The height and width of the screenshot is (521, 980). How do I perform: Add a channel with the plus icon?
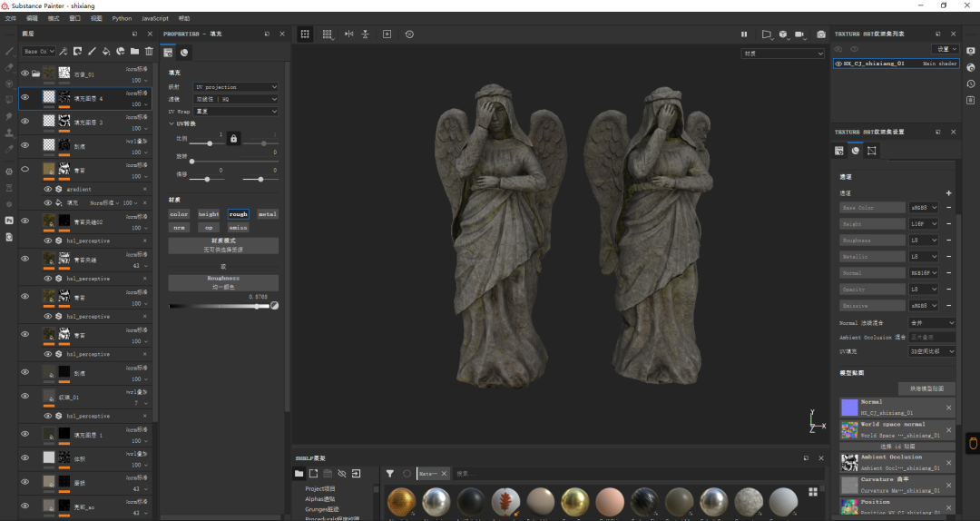pos(949,193)
